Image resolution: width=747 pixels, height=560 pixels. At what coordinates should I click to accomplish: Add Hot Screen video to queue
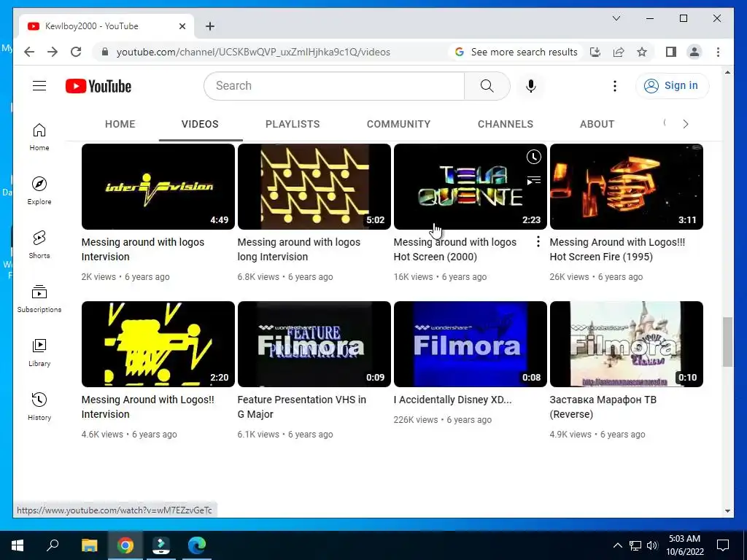pos(533,180)
